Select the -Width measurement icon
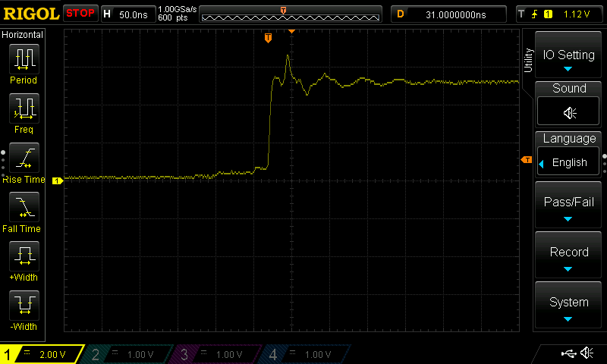Screen dimensions: 607x364 click(24, 307)
